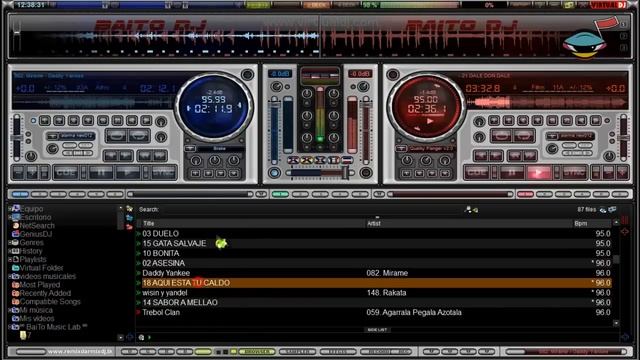Expand the Equipo tree node
640x360 pixels.
10,209
